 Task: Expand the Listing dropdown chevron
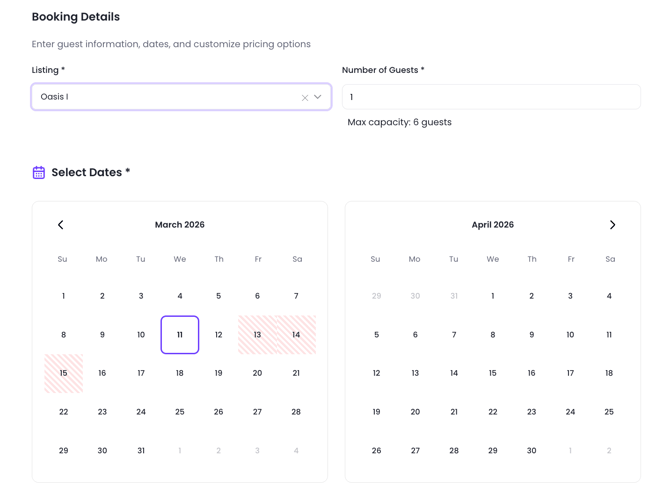(318, 97)
